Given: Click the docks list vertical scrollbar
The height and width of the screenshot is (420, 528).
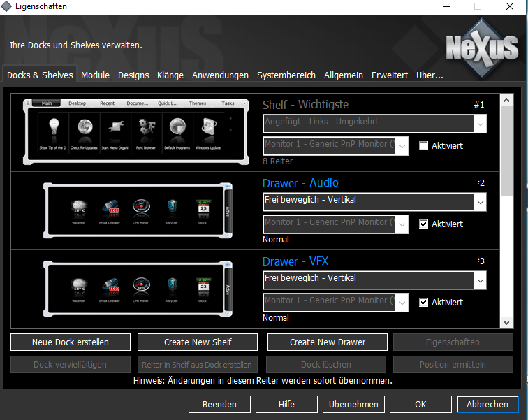Looking at the screenshot, I should coord(507,210).
